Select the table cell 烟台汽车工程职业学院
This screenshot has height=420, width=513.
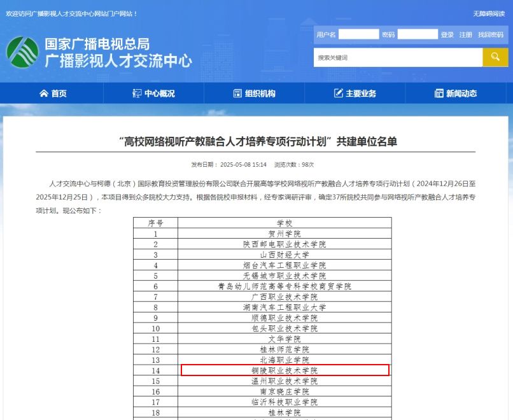click(x=285, y=265)
